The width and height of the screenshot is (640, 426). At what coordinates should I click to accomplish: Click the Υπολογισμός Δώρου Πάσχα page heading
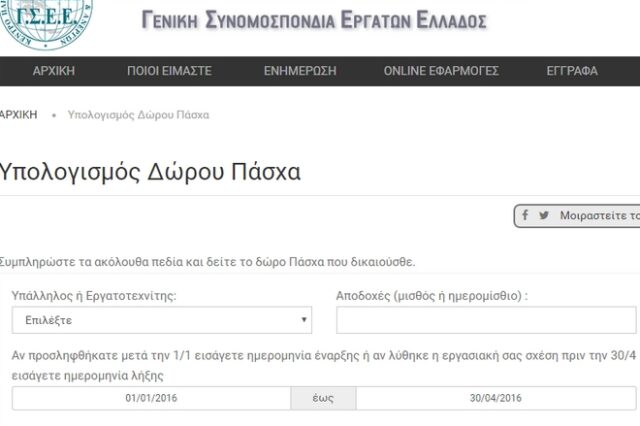150,172
